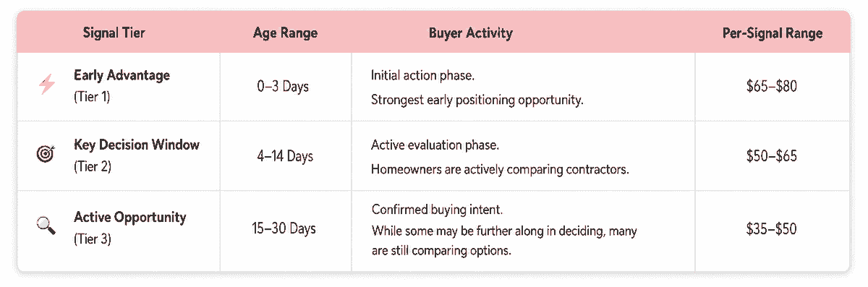Click the magnifying glass icon for Tier 3
This screenshot has height=287, width=868.
click(x=45, y=226)
